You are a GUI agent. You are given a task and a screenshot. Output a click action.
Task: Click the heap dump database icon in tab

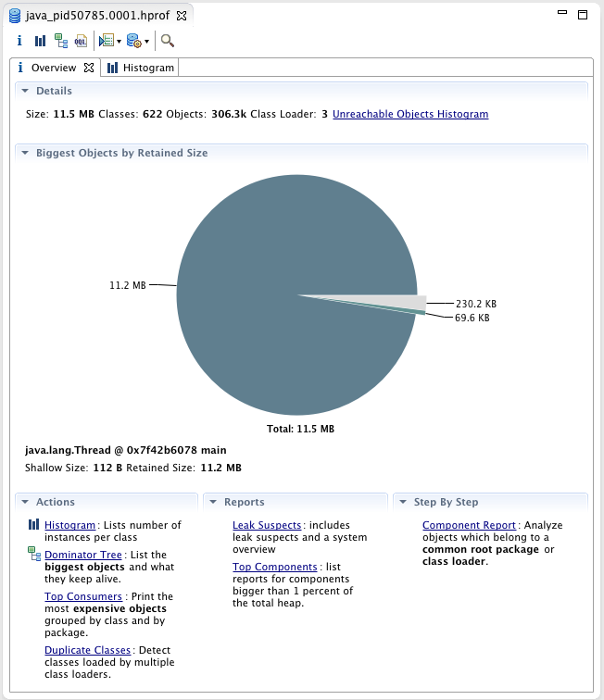[x=15, y=16]
